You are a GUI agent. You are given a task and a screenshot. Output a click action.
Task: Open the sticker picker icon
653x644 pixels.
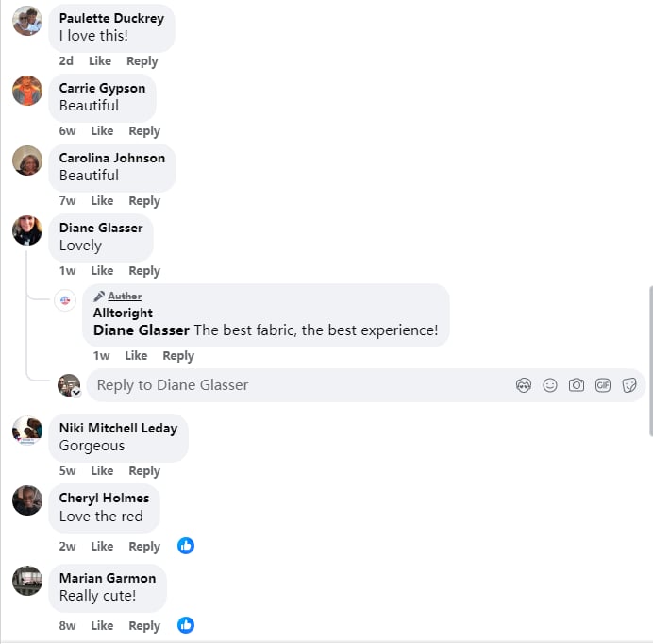(629, 385)
